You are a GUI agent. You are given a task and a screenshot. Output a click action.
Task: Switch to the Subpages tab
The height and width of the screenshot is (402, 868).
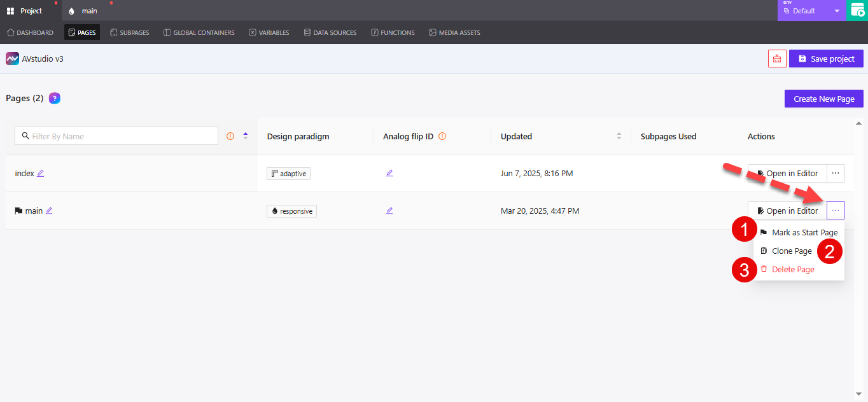[x=129, y=32]
